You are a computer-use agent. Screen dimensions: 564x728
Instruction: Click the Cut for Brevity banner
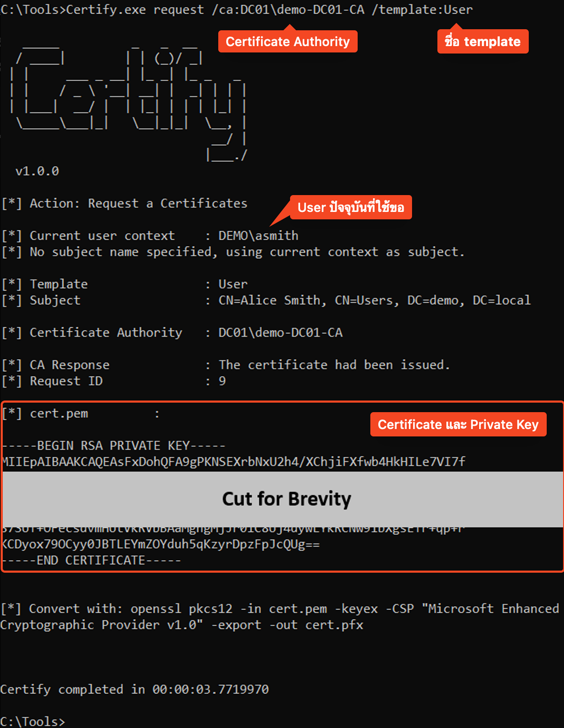286,498
